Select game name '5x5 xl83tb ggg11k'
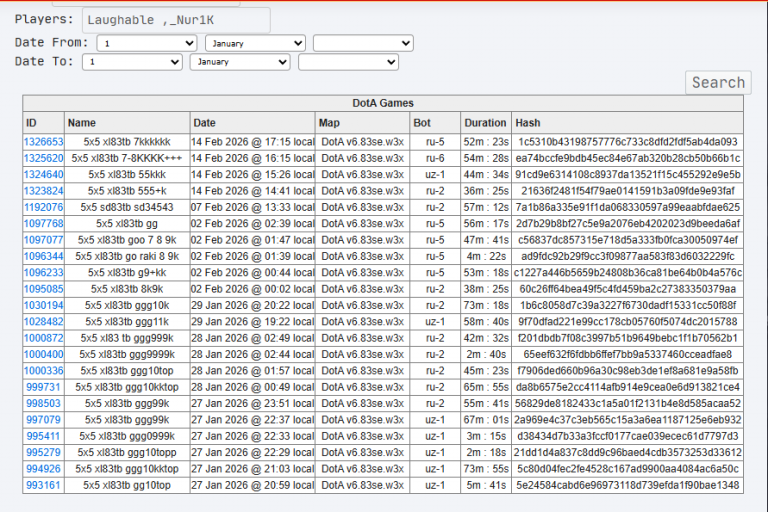Viewport: 768px width, 512px height. pos(127,322)
